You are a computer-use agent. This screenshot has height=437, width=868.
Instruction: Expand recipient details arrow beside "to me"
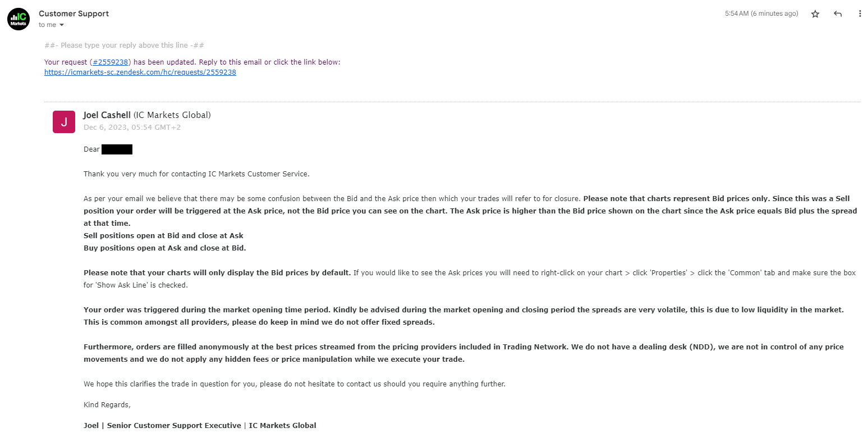tap(62, 25)
